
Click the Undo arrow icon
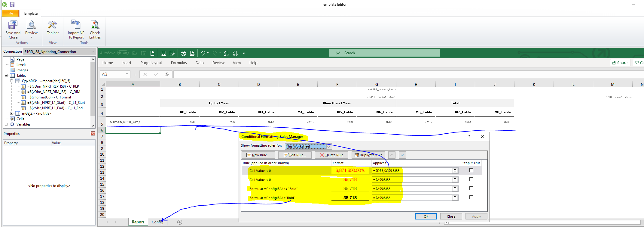point(203,53)
